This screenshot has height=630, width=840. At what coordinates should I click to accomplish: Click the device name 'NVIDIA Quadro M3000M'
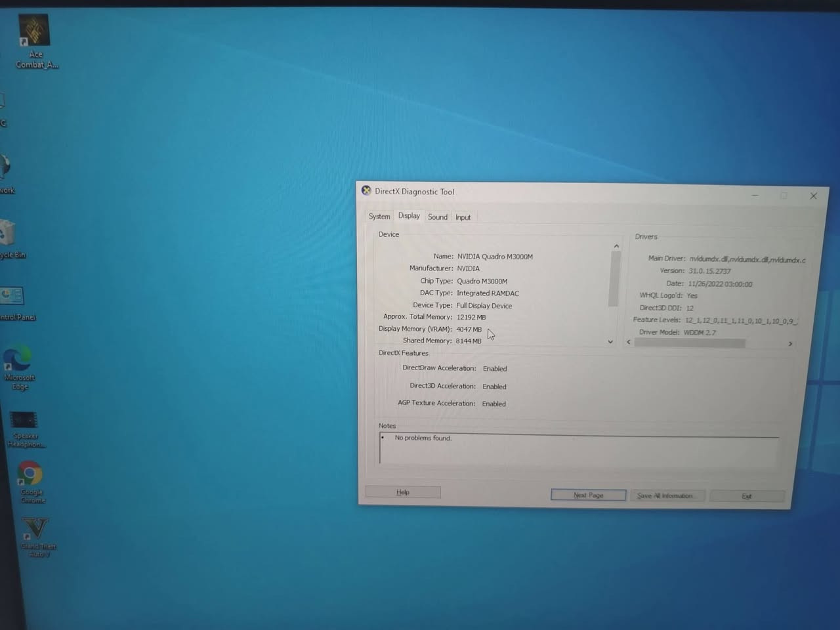pos(495,257)
